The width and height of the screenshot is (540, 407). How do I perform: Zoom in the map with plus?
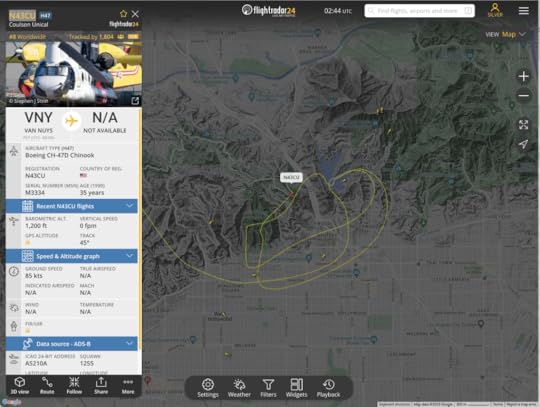523,76
